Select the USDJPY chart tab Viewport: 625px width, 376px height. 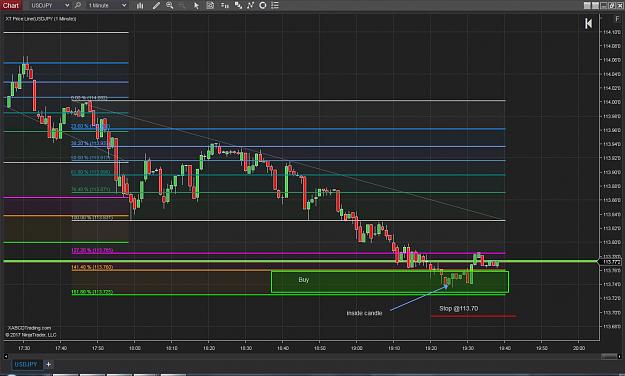pos(26,364)
